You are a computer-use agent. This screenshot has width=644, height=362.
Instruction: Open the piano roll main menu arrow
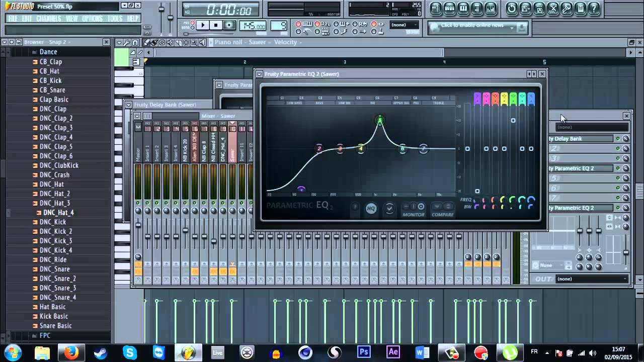coord(119,42)
